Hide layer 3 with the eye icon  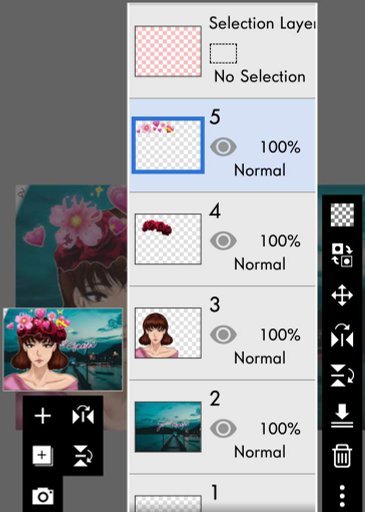click(x=223, y=335)
